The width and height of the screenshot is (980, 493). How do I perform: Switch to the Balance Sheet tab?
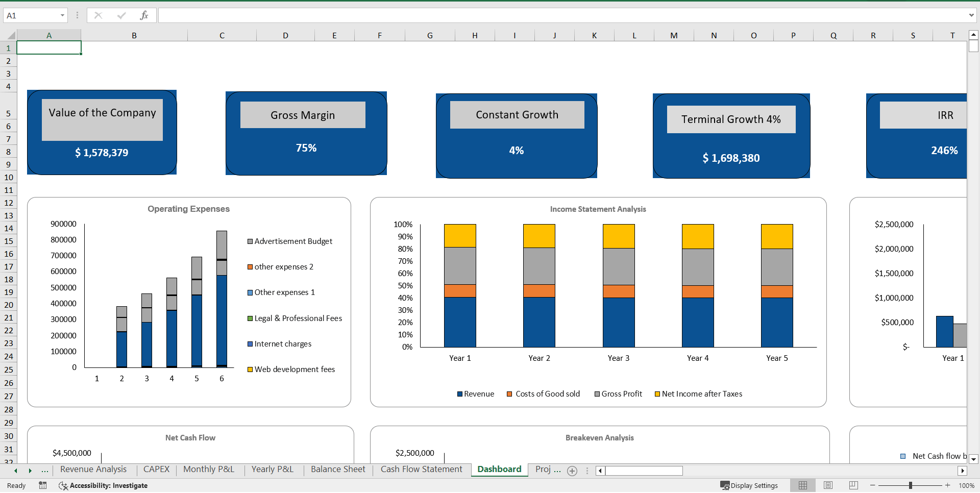coord(338,469)
